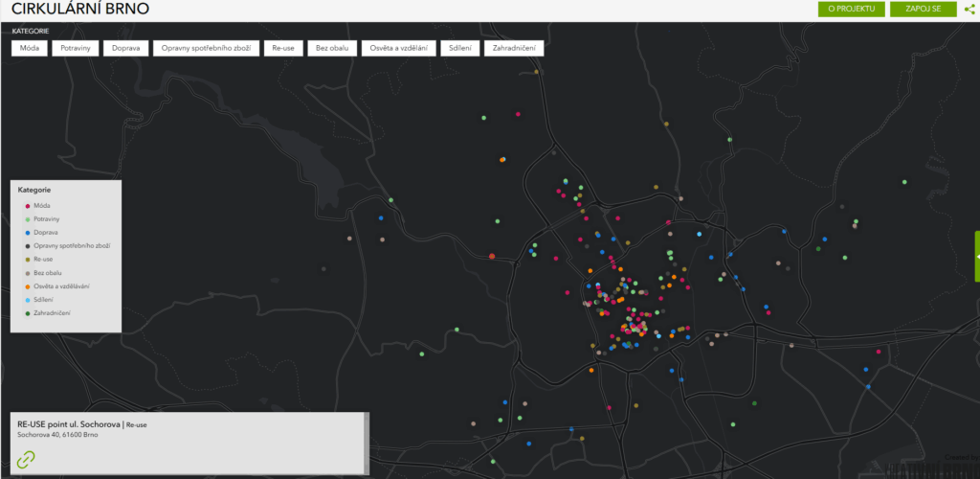The height and width of the screenshot is (479, 980).
Task: Click the green share icon
Action: point(969,10)
